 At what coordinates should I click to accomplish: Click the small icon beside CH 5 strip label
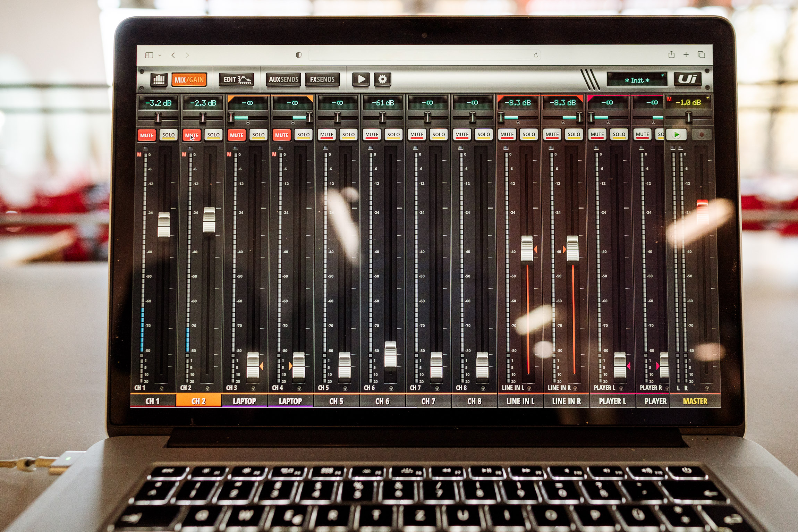click(x=345, y=388)
